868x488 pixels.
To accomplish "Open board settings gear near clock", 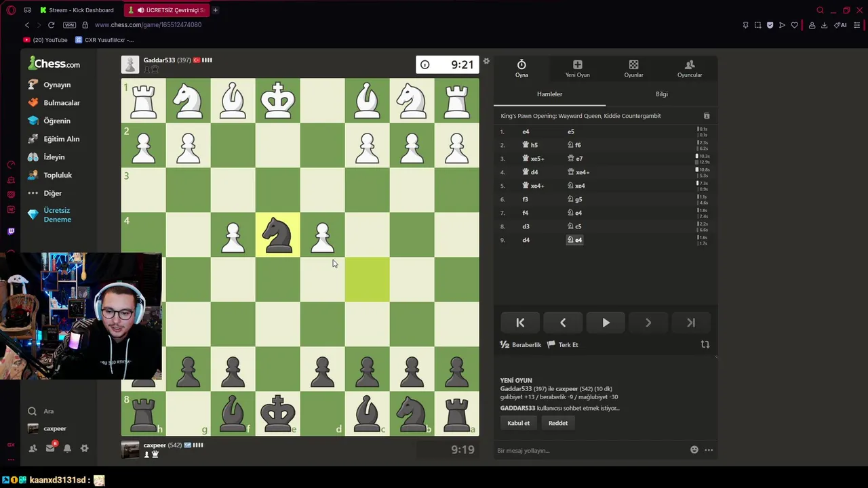I will [486, 62].
